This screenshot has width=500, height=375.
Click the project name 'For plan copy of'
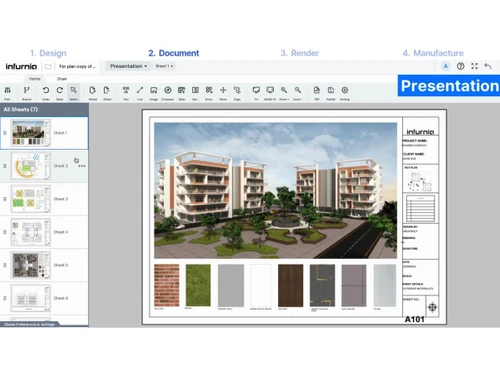pos(77,66)
